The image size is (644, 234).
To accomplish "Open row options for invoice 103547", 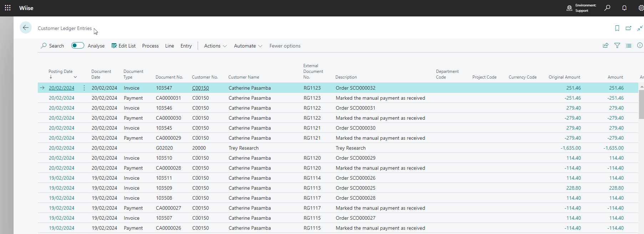I will pyautogui.click(x=84, y=88).
